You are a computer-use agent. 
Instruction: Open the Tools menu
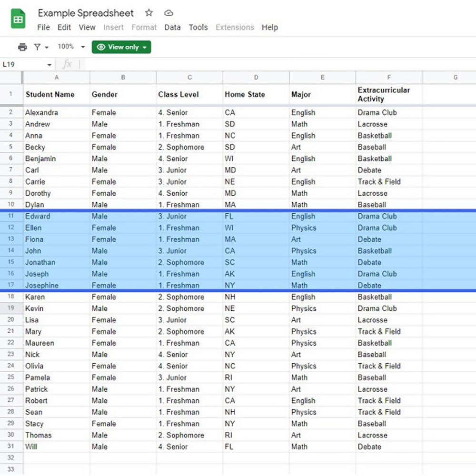[x=198, y=27]
